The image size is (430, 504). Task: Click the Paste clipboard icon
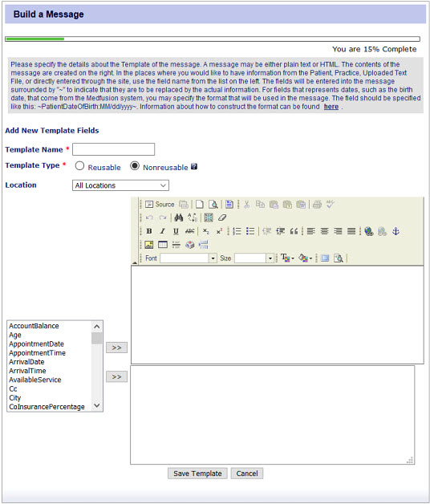point(274,205)
